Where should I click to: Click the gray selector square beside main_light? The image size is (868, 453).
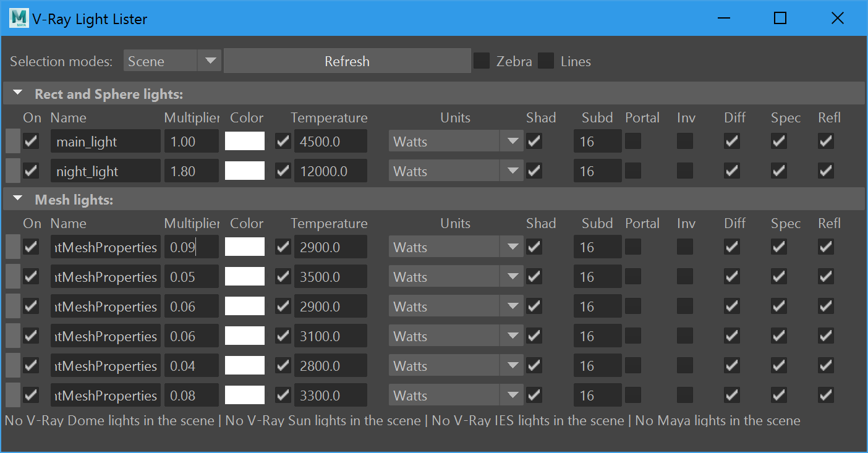(13, 142)
